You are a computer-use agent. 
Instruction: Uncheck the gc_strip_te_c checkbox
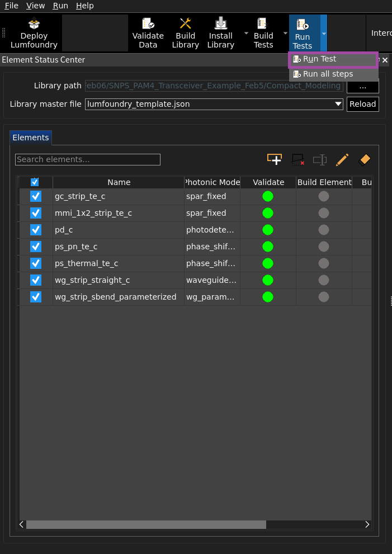36,196
